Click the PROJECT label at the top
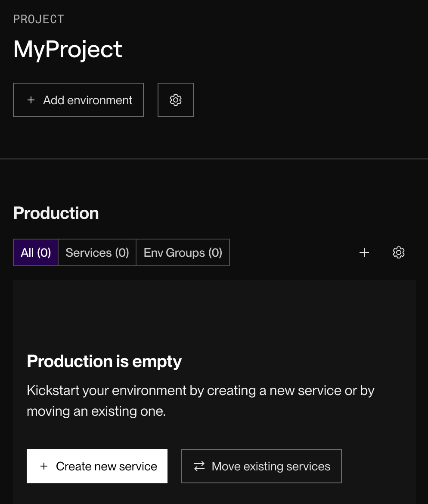This screenshot has height=504, width=428. [38, 19]
